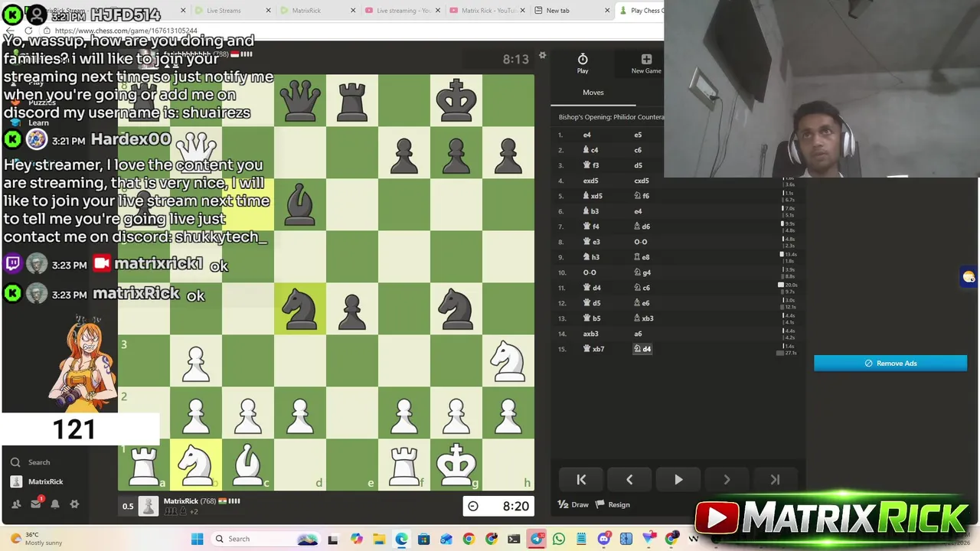
Task: Offer a draw with the Draw button
Action: pos(573,504)
